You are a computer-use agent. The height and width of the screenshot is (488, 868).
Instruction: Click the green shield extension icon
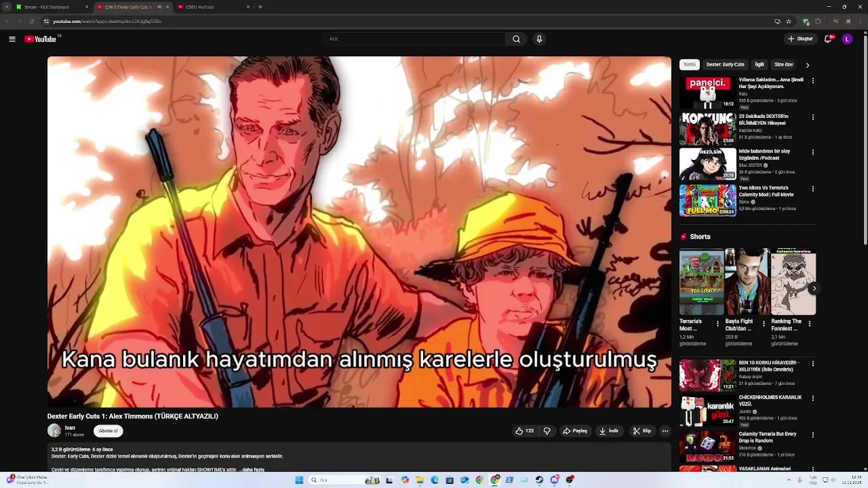(806, 21)
